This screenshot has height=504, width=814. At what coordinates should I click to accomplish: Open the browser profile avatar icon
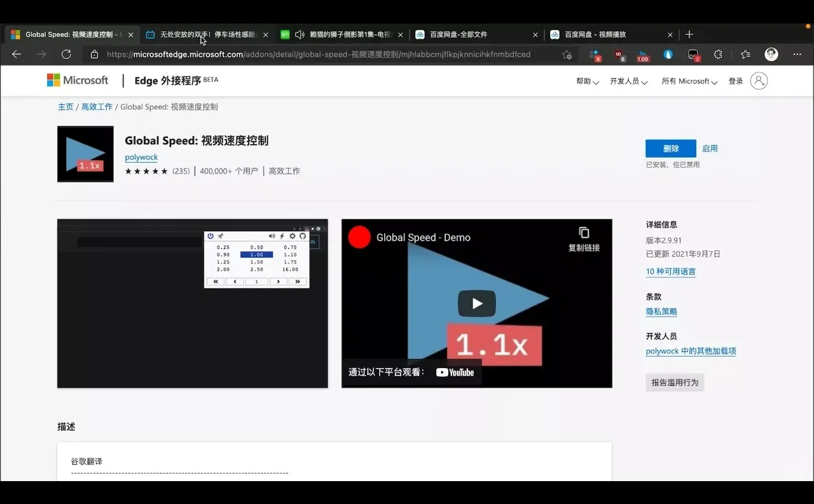click(771, 54)
